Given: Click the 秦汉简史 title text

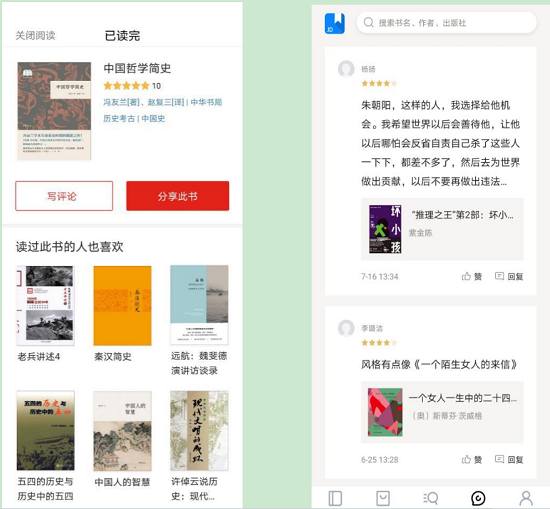Looking at the screenshot, I should pyautogui.click(x=113, y=357).
